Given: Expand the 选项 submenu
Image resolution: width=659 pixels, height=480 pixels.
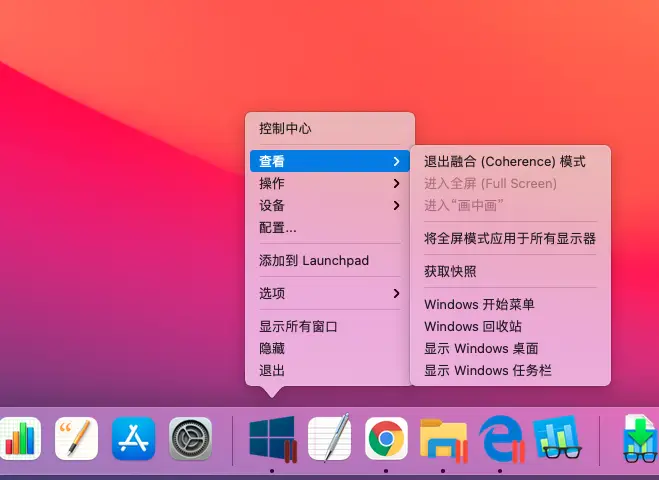Looking at the screenshot, I should click(330, 293).
